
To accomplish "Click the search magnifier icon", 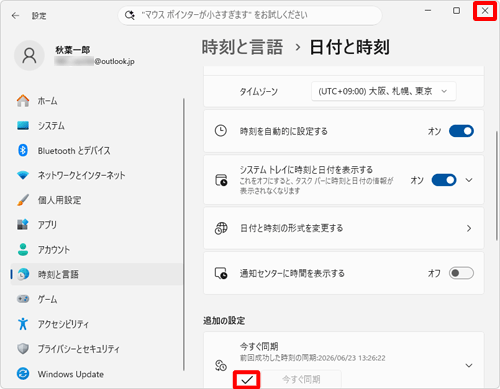I will coord(130,15).
